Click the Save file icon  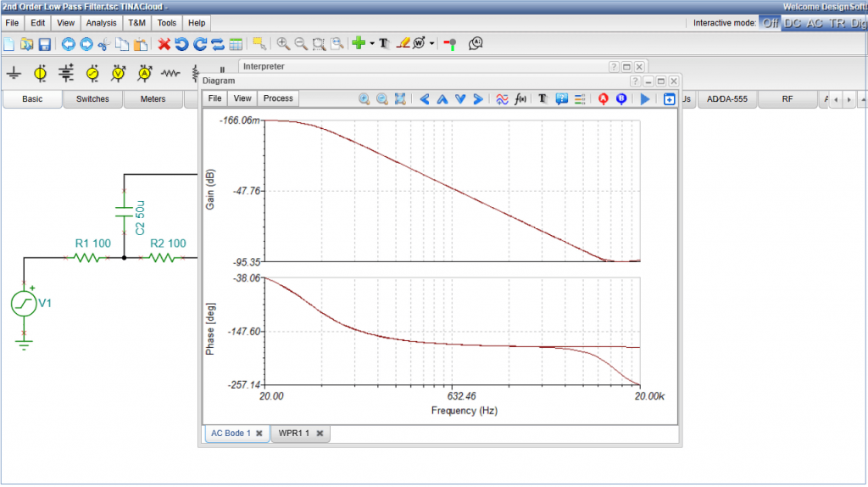click(x=45, y=43)
